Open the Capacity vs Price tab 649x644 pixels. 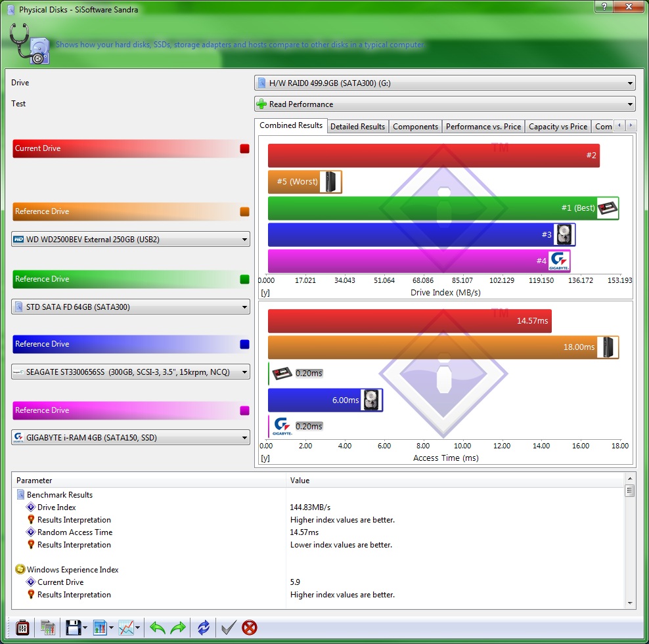[558, 127]
